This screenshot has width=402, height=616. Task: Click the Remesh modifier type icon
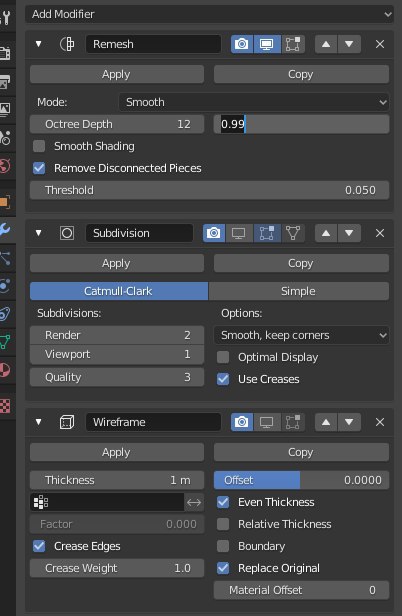[67, 44]
